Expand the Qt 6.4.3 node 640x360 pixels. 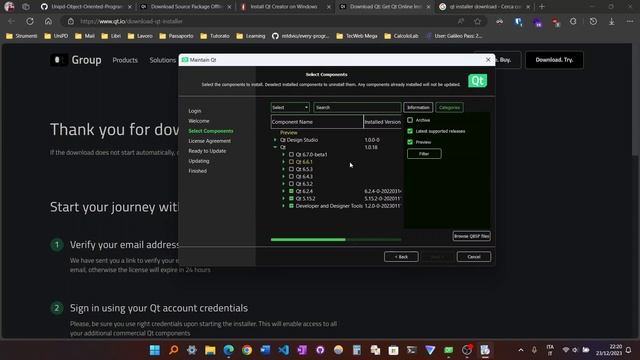[x=283, y=177]
